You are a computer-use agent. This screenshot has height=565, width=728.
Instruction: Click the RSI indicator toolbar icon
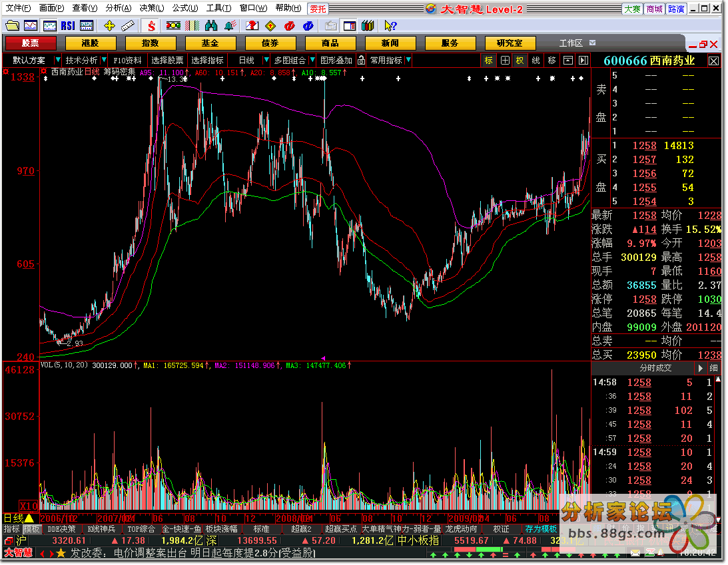pyautogui.click(x=68, y=26)
